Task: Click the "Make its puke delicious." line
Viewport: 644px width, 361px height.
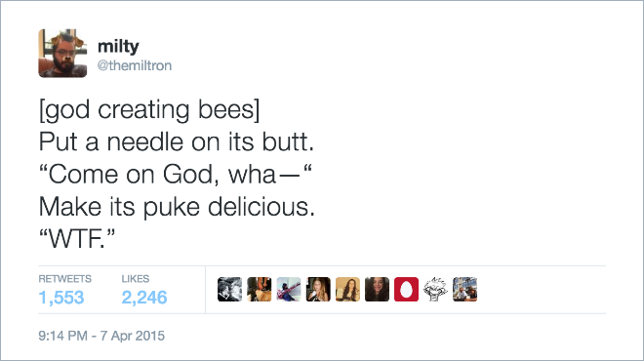Action: pyautogui.click(x=177, y=207)
